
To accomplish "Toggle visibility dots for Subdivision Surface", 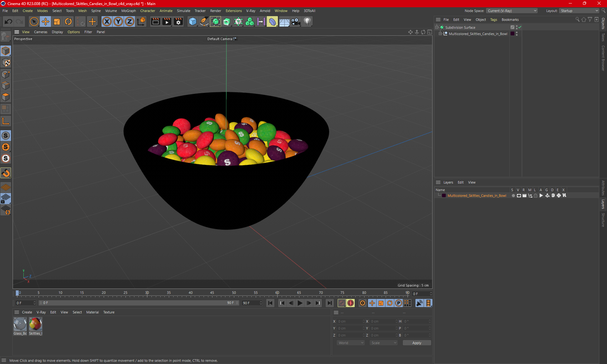I will 517,27.
